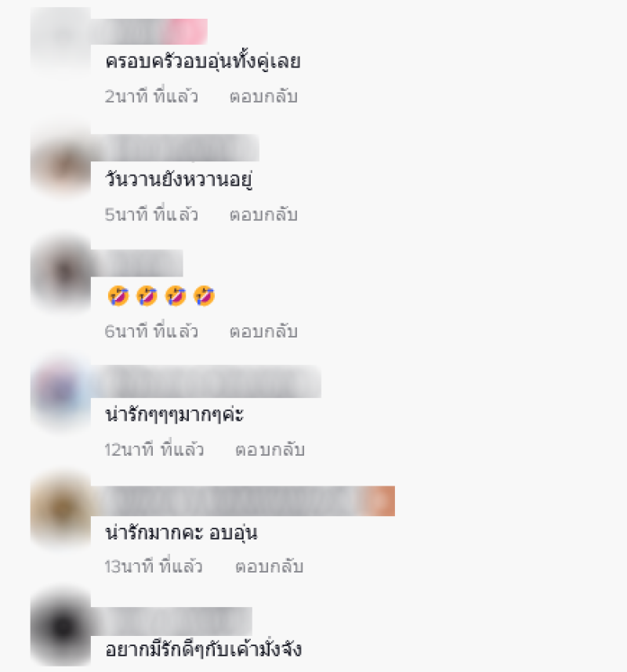Click reply under the 12-minute-old comment
The height and width of the screenshot is (672, 627).
coord(270,450)
